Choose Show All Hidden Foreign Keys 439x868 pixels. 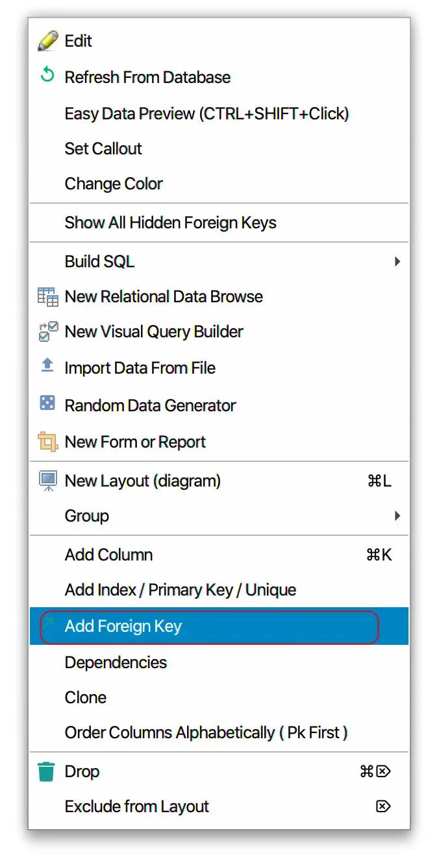170,223
